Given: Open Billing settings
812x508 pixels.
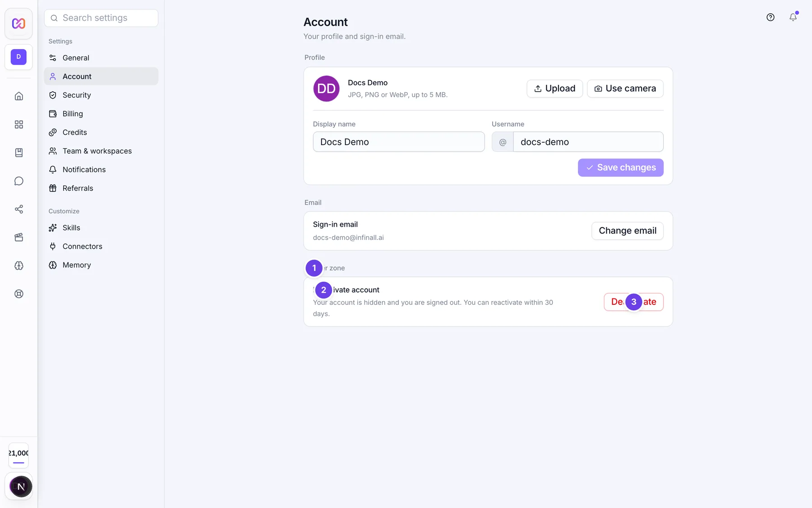Looking at the screenshot, I should pos(101,114).
